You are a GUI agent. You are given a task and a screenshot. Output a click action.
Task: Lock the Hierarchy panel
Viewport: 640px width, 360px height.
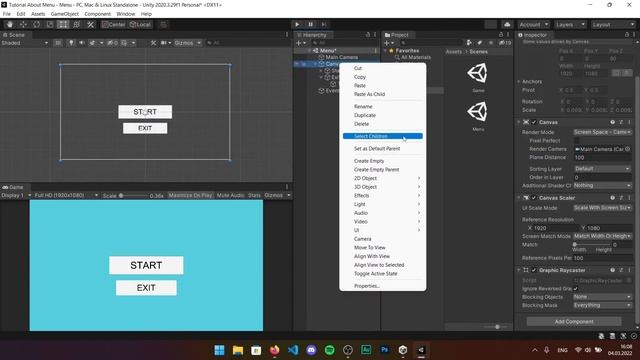click(x=368, y=35)
